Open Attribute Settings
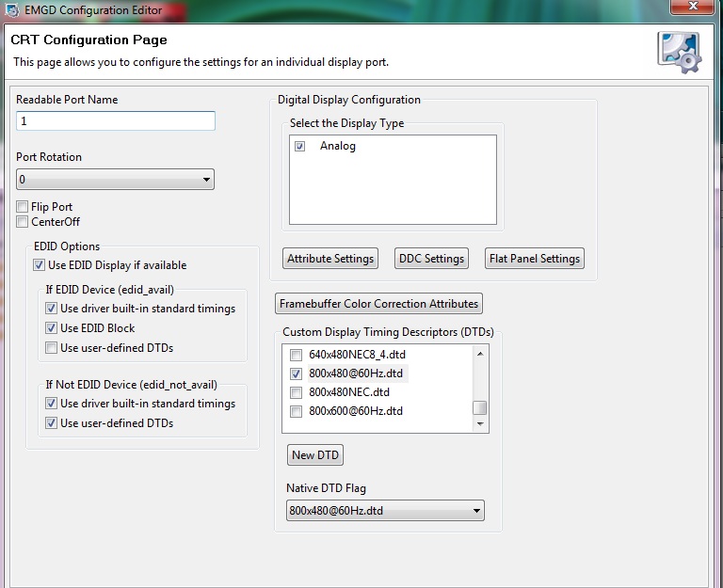Image resolution: width=723 pixels, height=588 pixels. pos(330,259)
